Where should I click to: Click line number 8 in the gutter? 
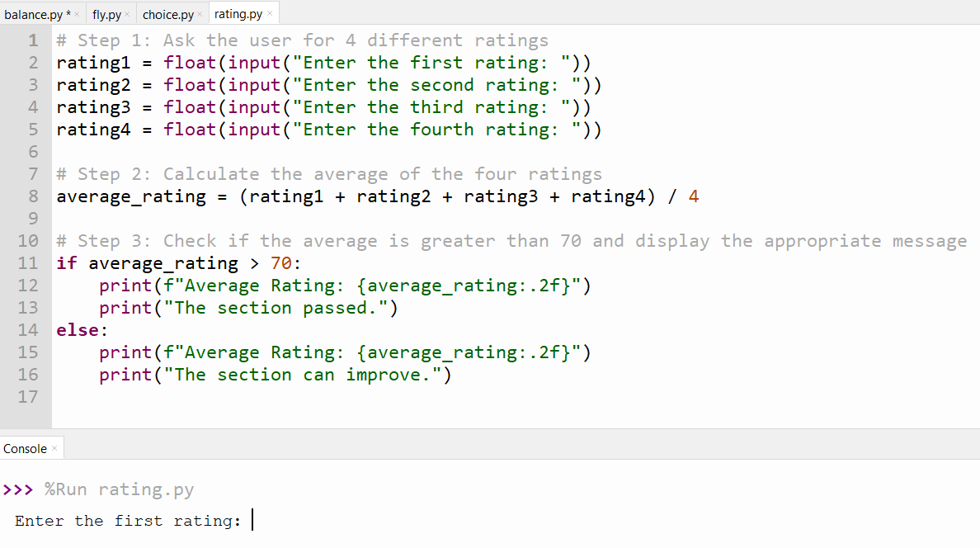tap(34, 196)
